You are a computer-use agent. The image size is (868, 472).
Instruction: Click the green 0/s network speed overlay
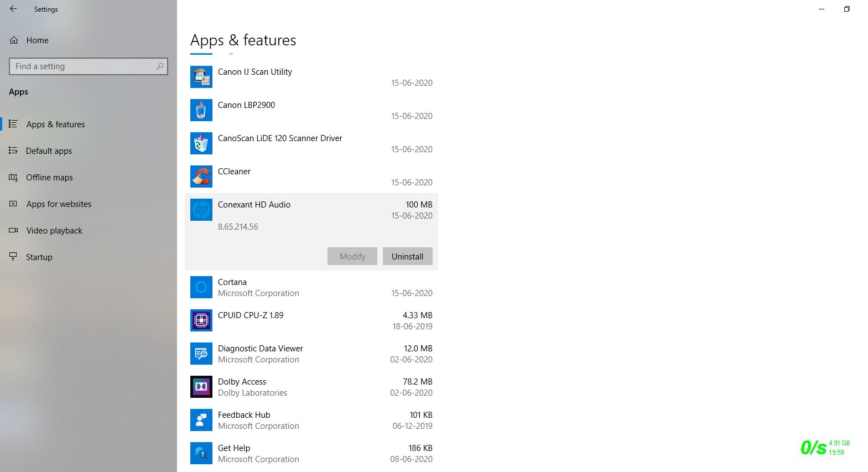(813, 447)
